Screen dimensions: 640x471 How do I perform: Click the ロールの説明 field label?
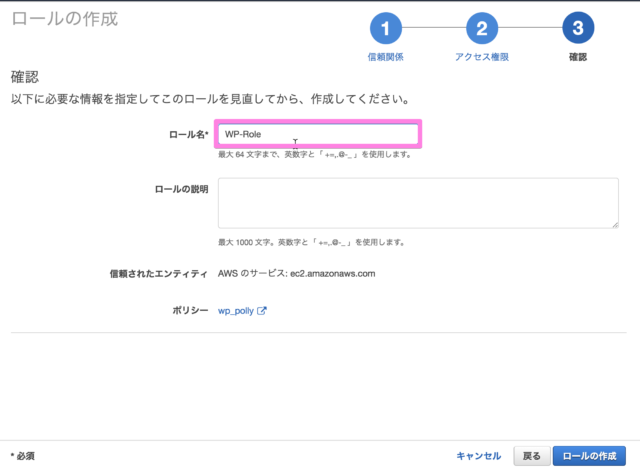point(181,190)
